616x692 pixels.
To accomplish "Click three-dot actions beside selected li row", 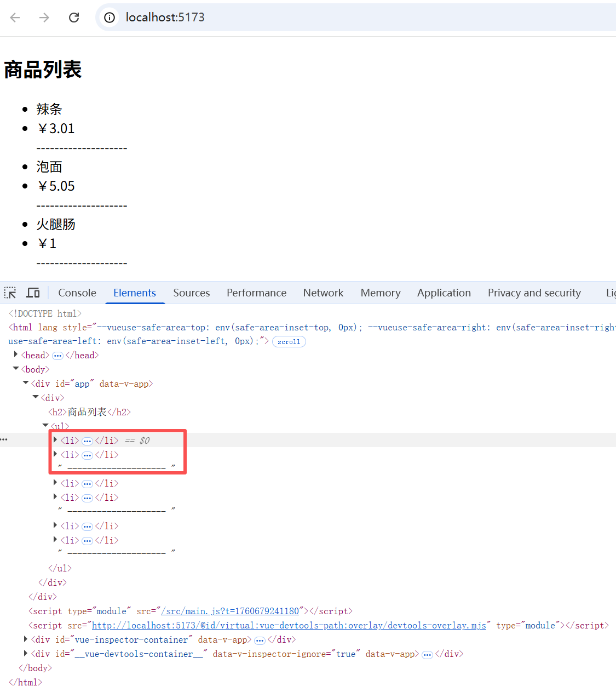I will (4, 439).
